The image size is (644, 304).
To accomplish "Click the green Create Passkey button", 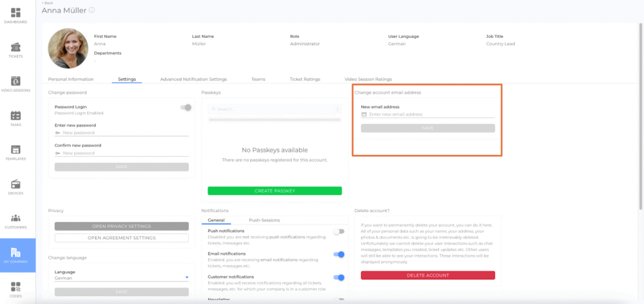I will pyautogui.click(x=275, y=191).
